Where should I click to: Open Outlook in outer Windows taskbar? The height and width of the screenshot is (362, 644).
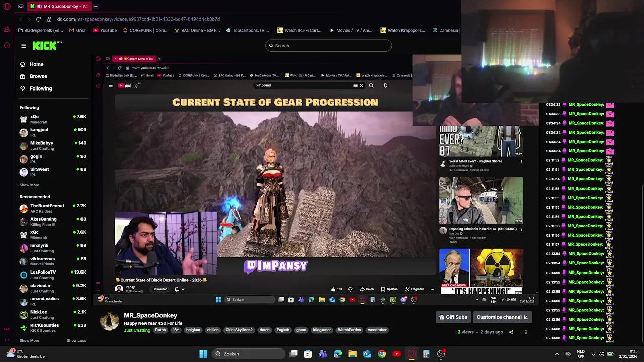click(x=367, y=354)
